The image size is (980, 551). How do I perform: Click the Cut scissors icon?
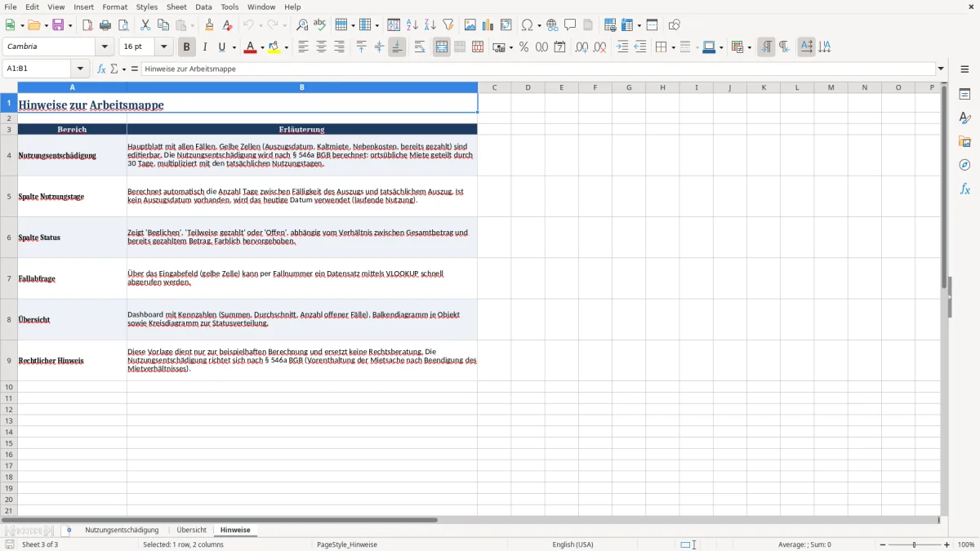(145, 25)
